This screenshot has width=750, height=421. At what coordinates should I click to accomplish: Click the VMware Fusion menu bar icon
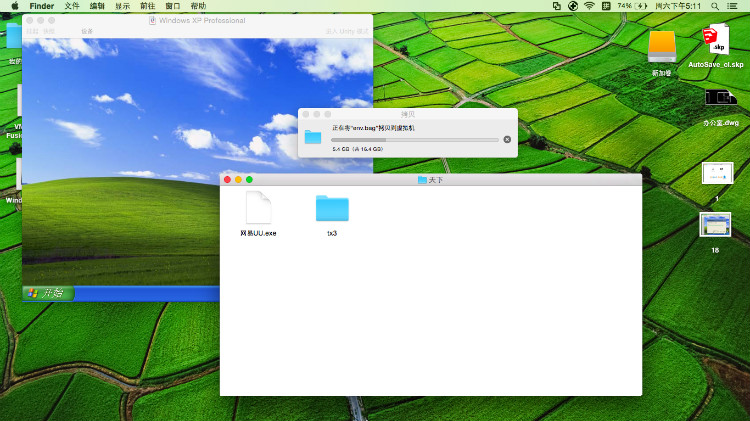pos(556,6)
